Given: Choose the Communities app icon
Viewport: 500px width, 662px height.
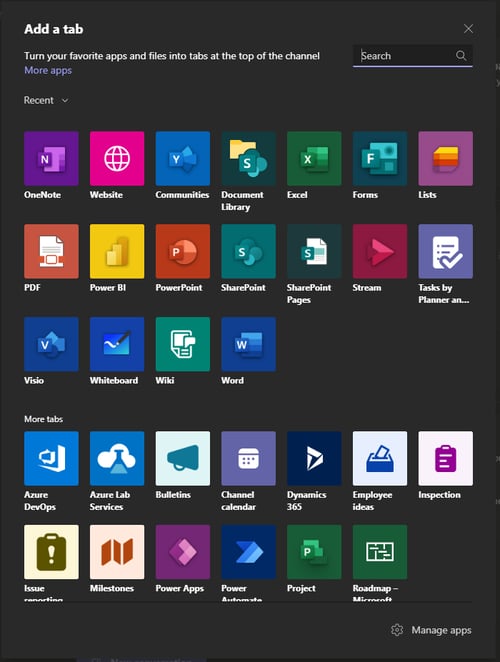Looking at the screenshot, I should point(182,158).
